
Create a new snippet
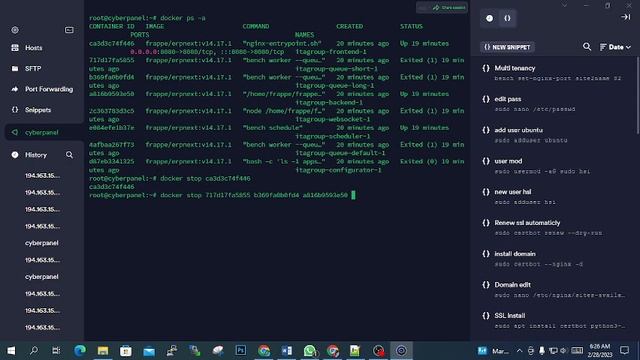[x=507, y=47]
